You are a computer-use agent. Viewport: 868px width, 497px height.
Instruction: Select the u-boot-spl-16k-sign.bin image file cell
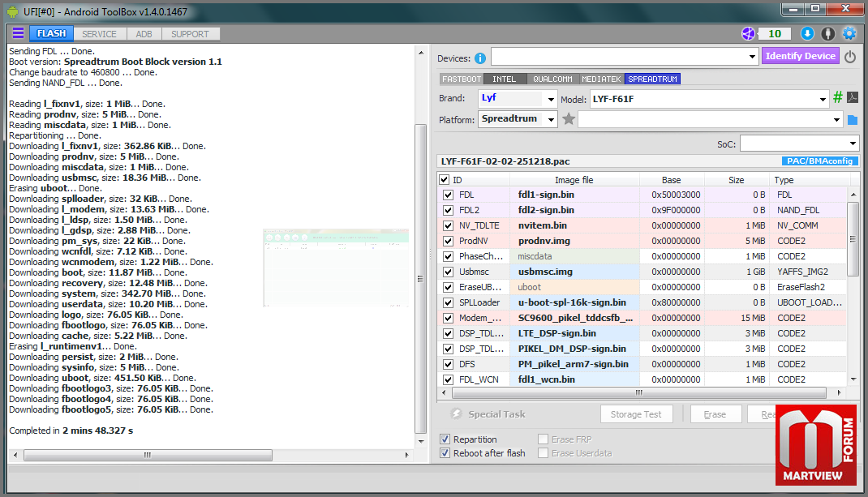coord(574,302)
